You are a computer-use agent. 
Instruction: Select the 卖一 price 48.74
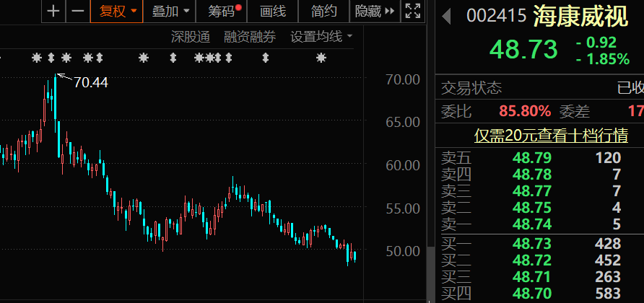[532, 224]
